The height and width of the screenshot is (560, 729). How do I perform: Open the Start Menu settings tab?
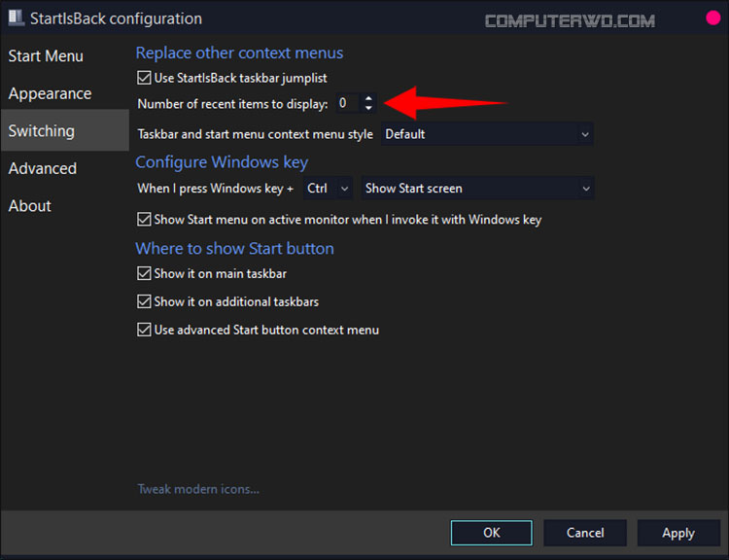[46, 56]
